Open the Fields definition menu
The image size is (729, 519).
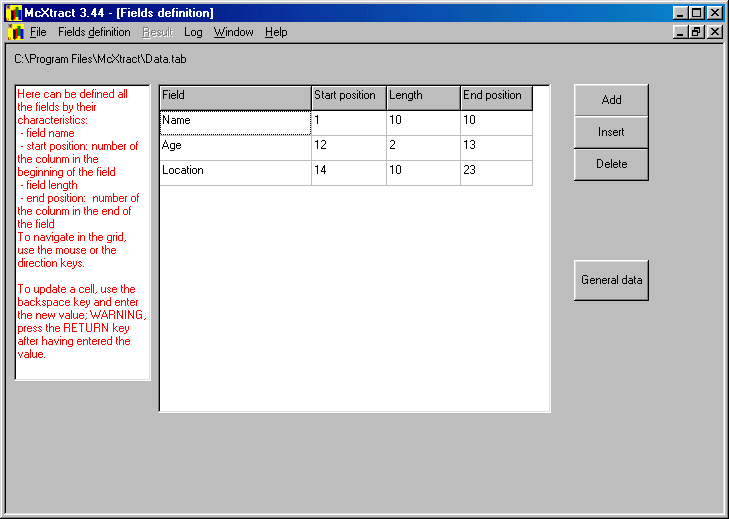pos(94,32)
